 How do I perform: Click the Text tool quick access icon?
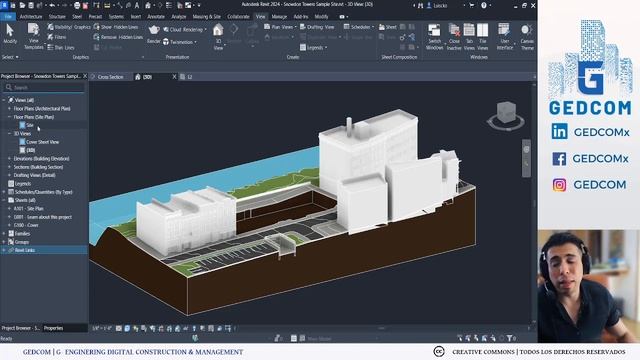[x=137, y=5]
